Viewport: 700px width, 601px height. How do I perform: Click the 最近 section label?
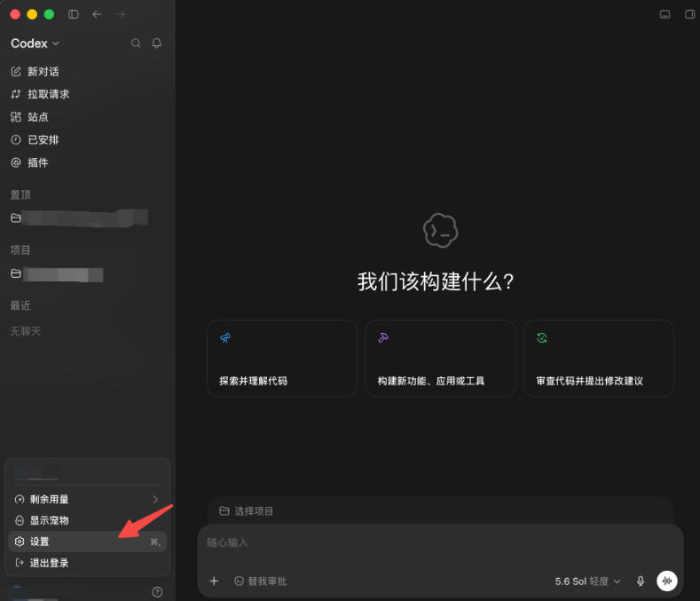[x=20, y=305]
